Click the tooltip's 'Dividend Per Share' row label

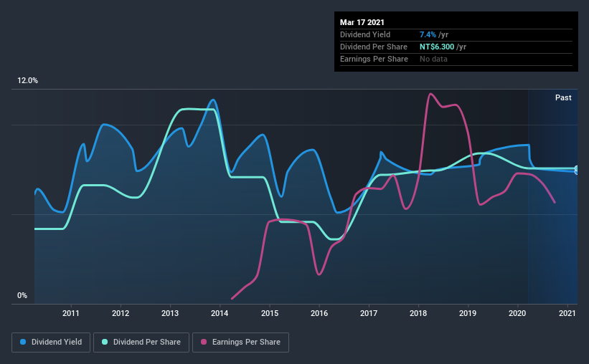pyautogui.click(x=373, y=47)
